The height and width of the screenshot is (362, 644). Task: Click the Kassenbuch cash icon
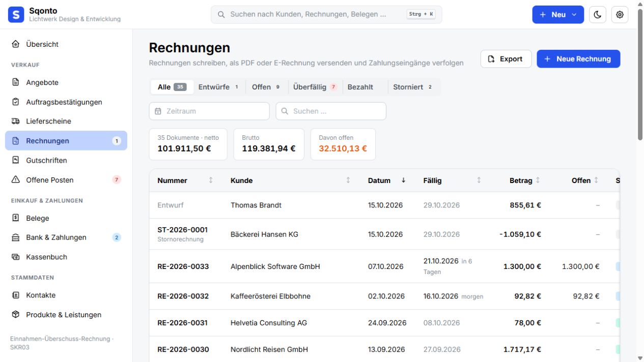[x=15, y=257]
